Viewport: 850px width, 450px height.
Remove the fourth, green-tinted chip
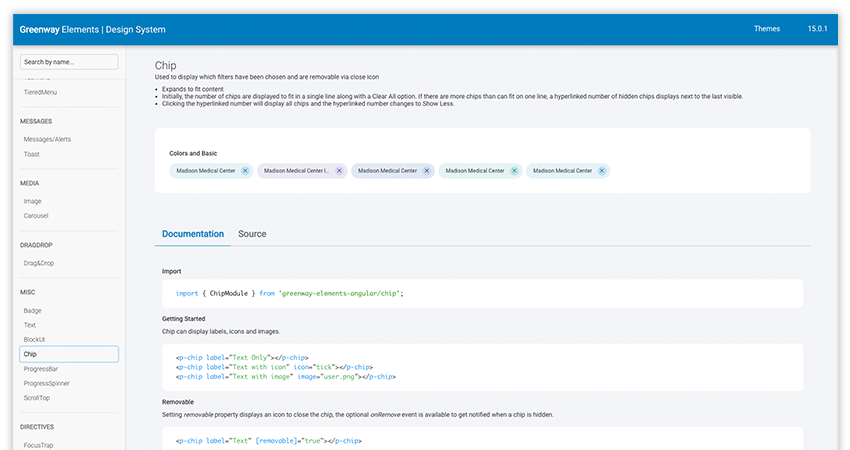(514, 171)
